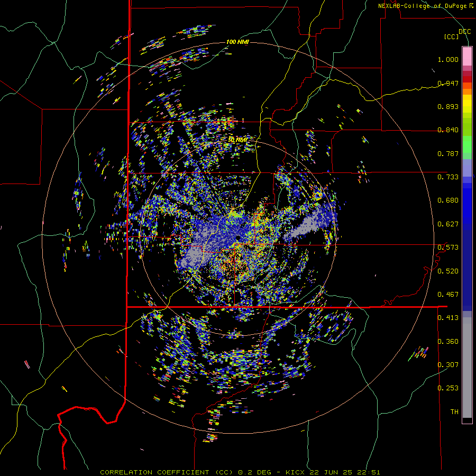Click the 0.307 scale value
Image resolution: width=476 pixels, height=476 pixels.
pyautogui.click(x=448, y=365)
